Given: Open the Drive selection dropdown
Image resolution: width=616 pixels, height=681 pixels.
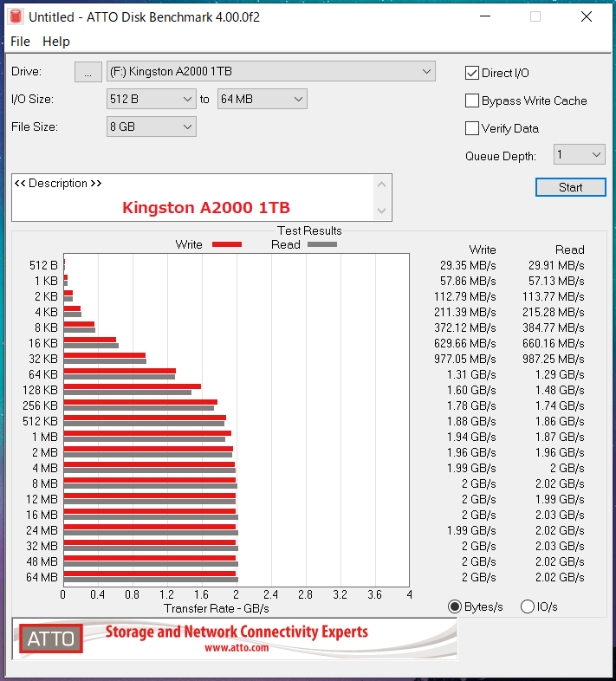Looking at the screenshot, I should click(271, 71).
